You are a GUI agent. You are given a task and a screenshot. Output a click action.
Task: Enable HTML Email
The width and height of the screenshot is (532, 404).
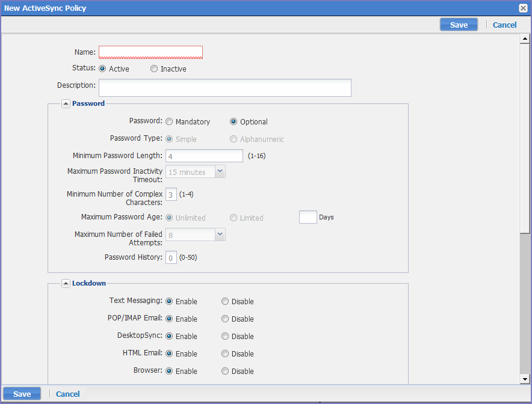(x=169, y=353)
